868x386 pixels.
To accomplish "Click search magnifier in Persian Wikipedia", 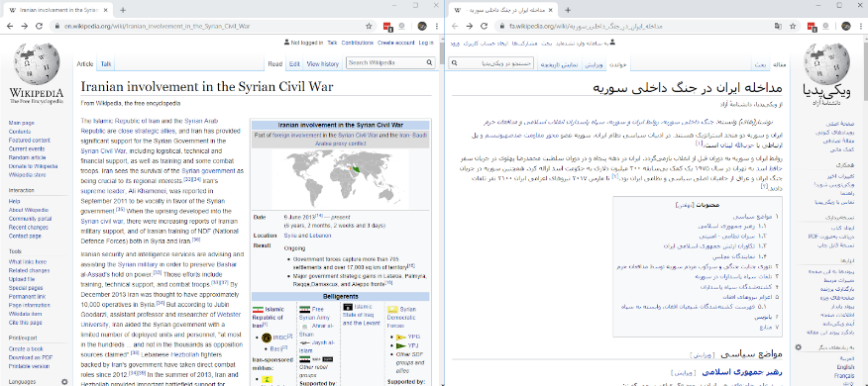I will click(x=454, y=63).
